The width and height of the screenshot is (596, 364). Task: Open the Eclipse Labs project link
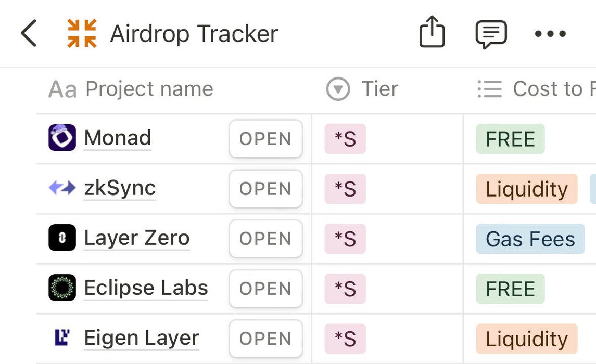coord(146,288)
